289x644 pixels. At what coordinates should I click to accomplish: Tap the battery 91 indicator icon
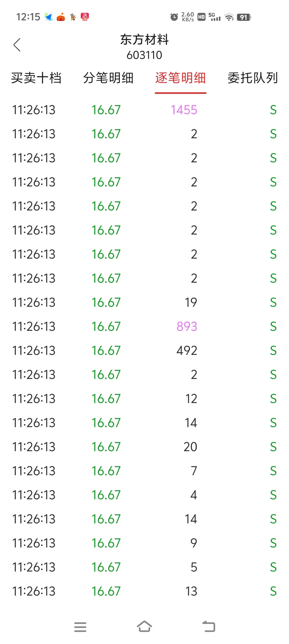[x=244, y=17]
